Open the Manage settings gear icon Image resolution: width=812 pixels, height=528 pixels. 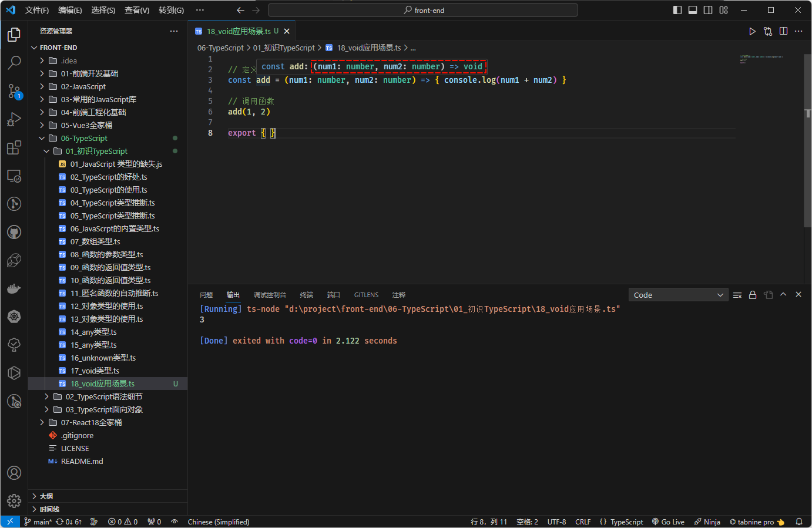pos(14,501)
